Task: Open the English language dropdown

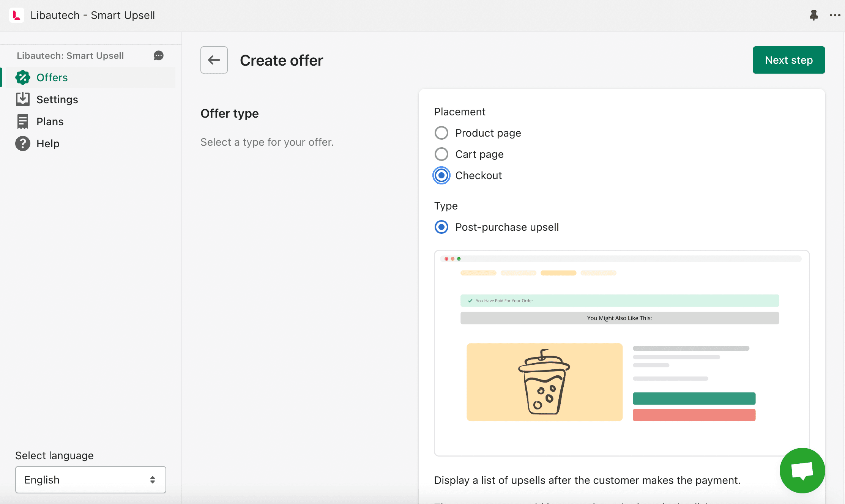Action: click(91, 480)
